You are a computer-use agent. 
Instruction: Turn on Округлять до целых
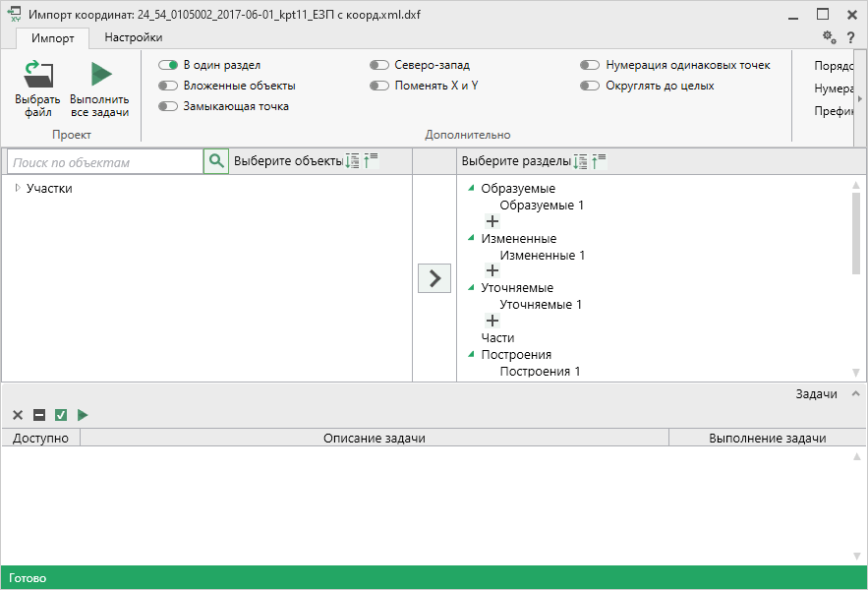click(590, 86)
